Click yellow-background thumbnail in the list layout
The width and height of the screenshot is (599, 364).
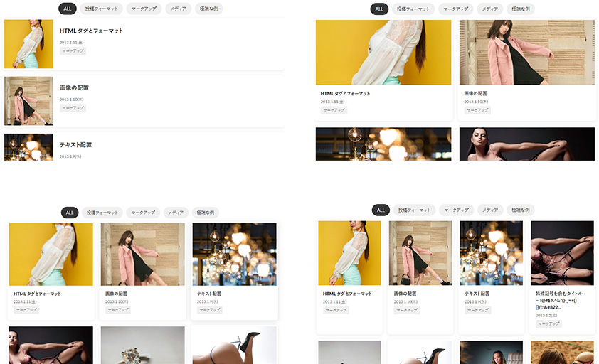click(x=28, y=44)
